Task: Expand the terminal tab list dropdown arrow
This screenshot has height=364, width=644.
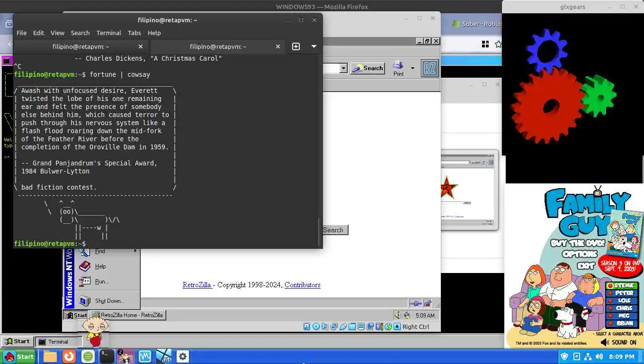Action: pos(313,46)
